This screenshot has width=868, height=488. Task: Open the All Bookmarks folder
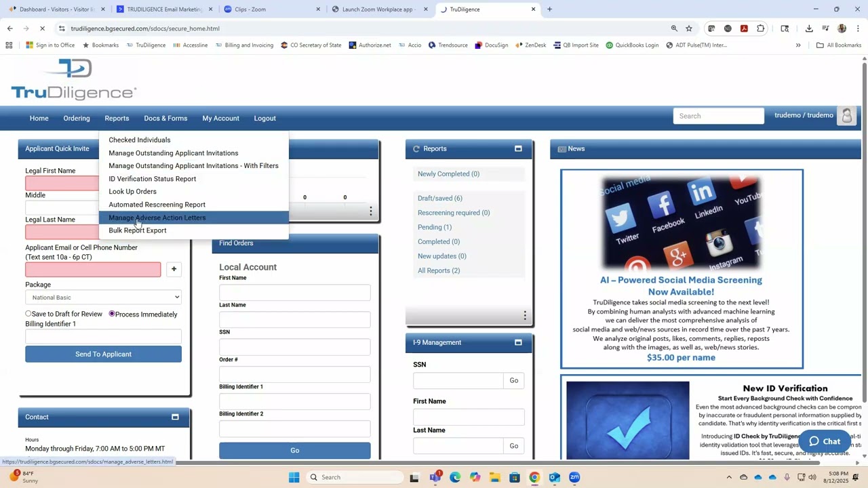point(839,45)
